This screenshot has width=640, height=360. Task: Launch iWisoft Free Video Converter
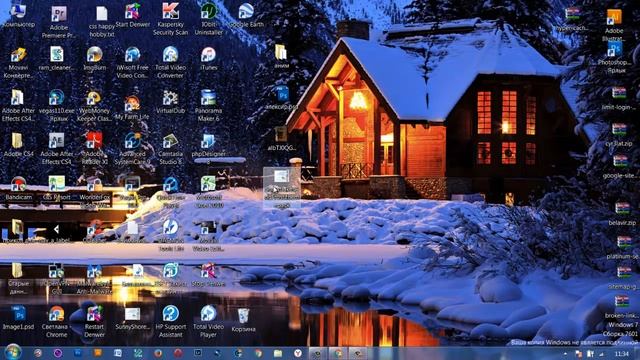click(x=132, y=62)
